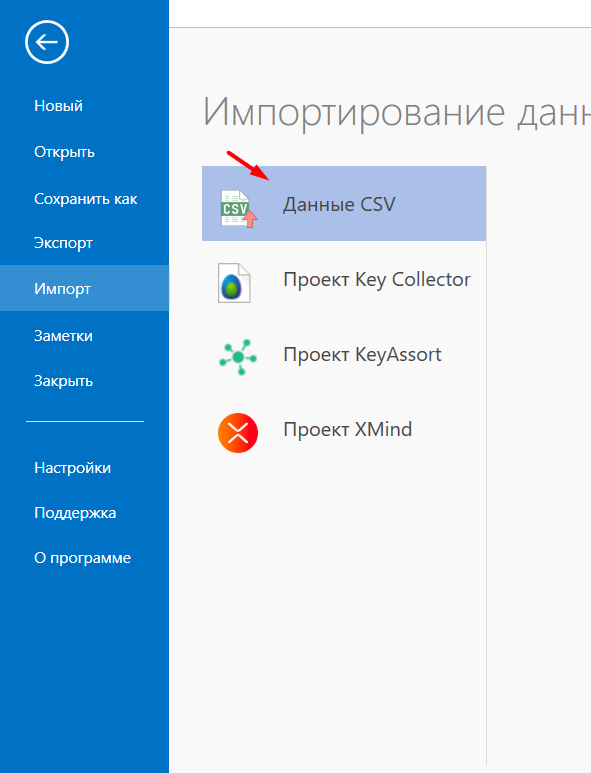Choose Проект Key Collector import option
This screenshot has width=591, height=773.
tap(344, 280)
